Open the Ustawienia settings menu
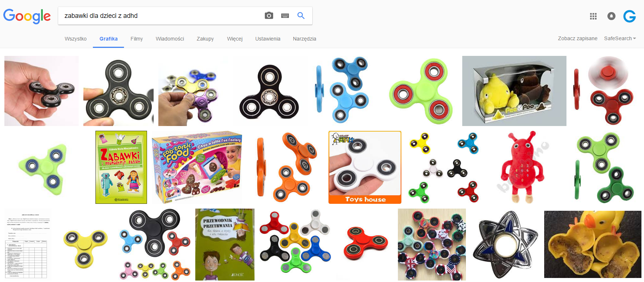The height and width of the screenshot is (282, 644). click(x=268, y=39)
